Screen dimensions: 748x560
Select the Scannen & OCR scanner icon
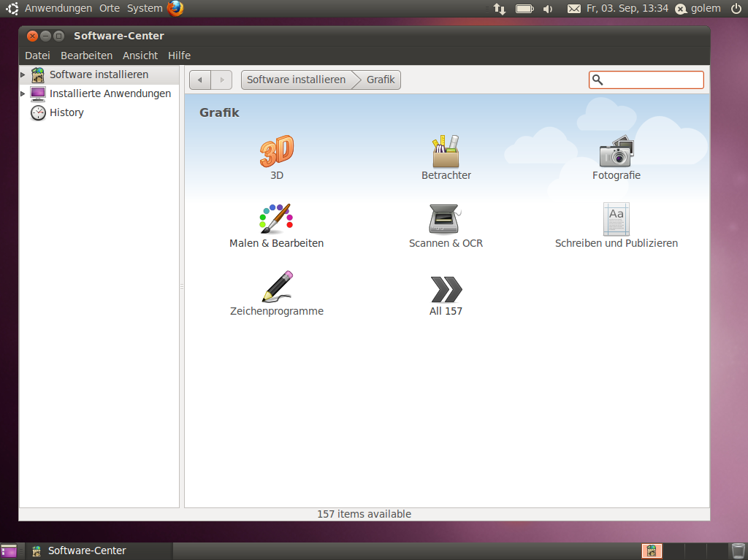(x=446, y=219)
